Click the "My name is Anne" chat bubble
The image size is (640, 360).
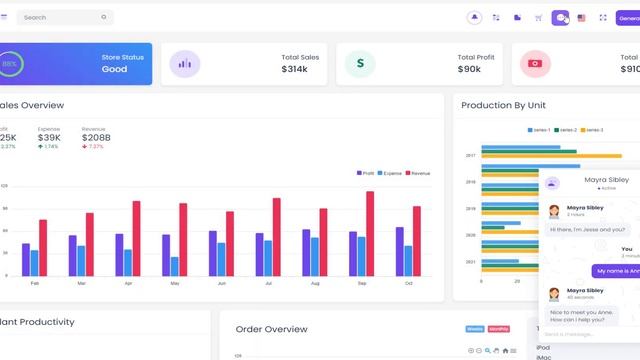[616, 271]
